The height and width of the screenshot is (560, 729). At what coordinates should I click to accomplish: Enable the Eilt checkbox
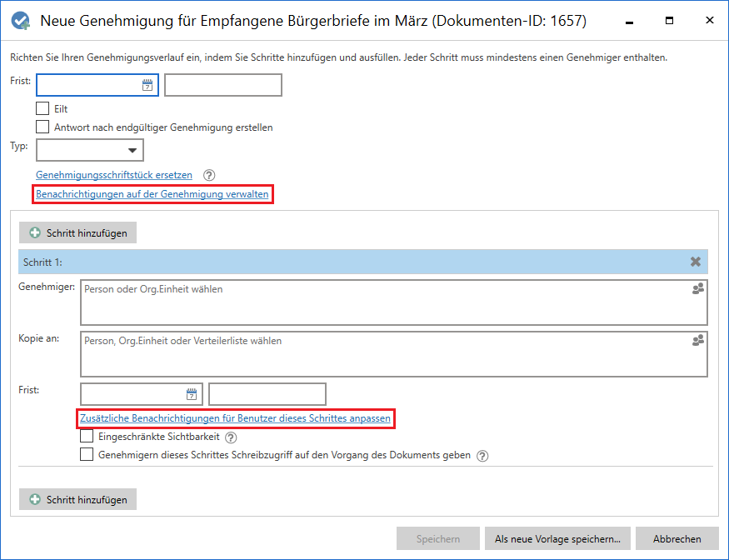pos(42,108)
